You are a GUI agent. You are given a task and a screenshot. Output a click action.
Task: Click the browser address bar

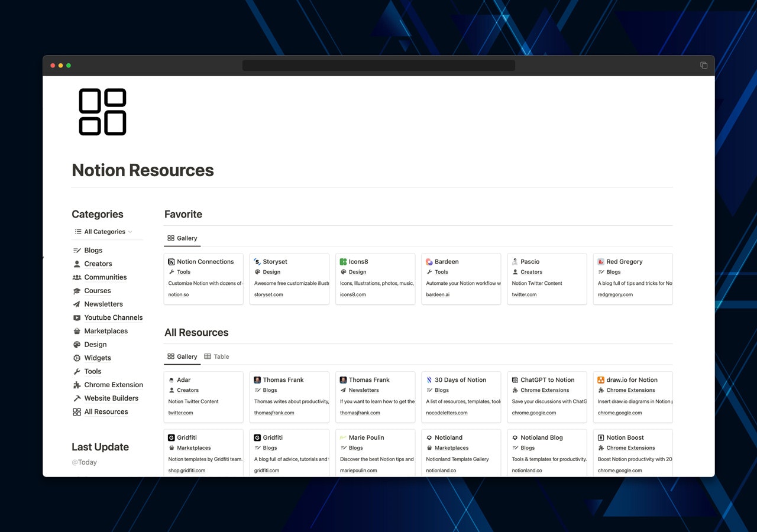coord(378,66)
